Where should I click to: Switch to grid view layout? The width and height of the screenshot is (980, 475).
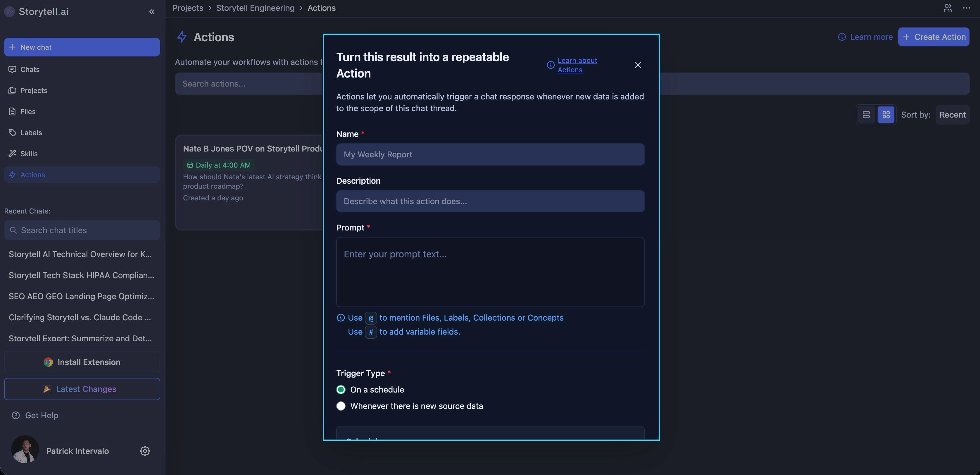(886, 115)
